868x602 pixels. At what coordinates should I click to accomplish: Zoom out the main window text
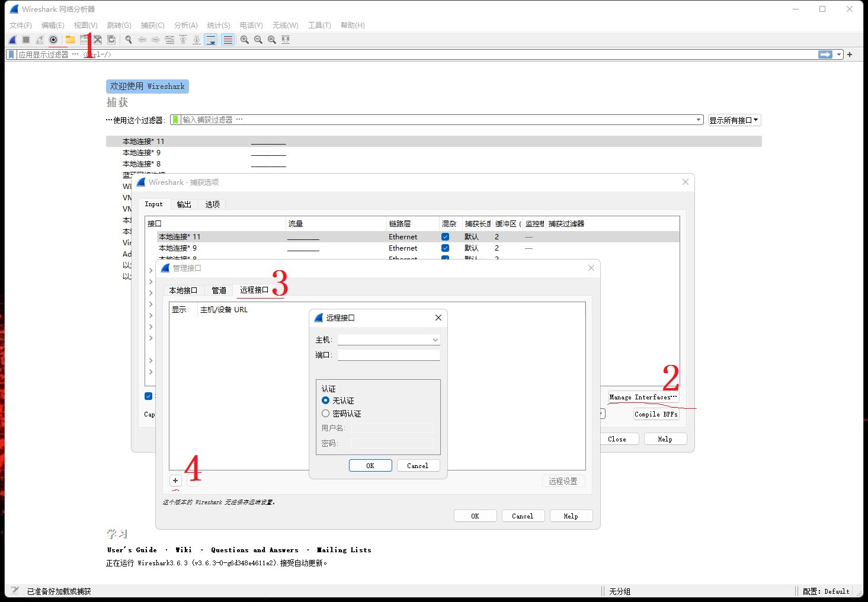(258, 40)
